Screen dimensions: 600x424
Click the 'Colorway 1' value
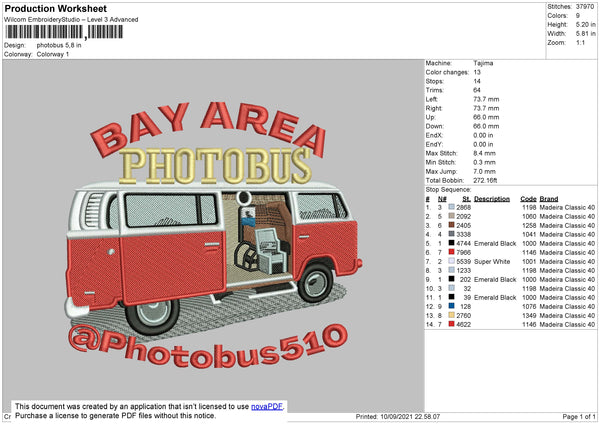53,54
